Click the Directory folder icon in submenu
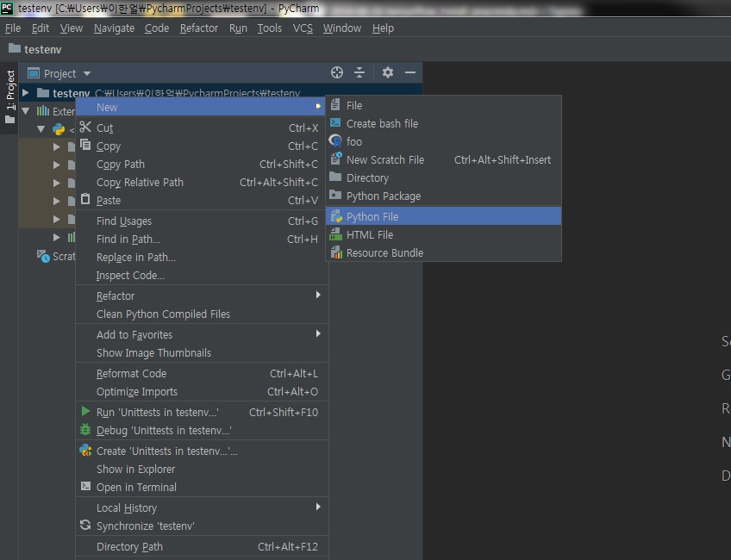The image size is (731, 560). pyautogui.click(x=335, y=177)
